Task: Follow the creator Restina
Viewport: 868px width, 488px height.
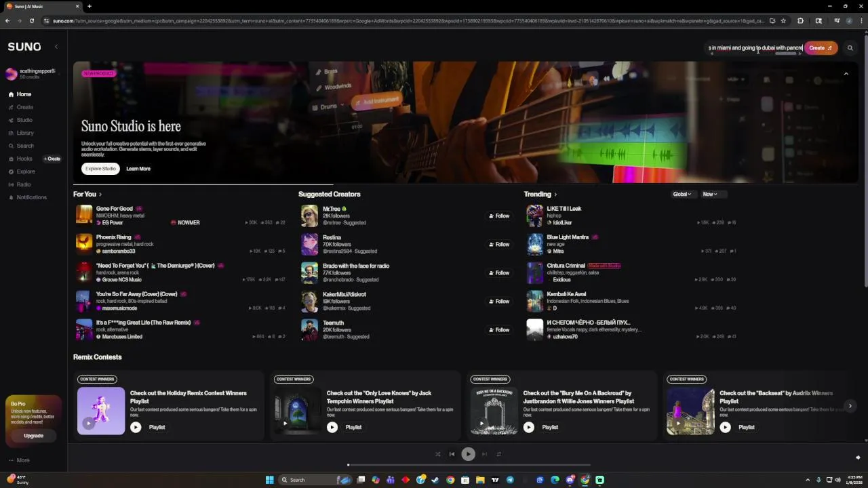Action: pos(498,245)
